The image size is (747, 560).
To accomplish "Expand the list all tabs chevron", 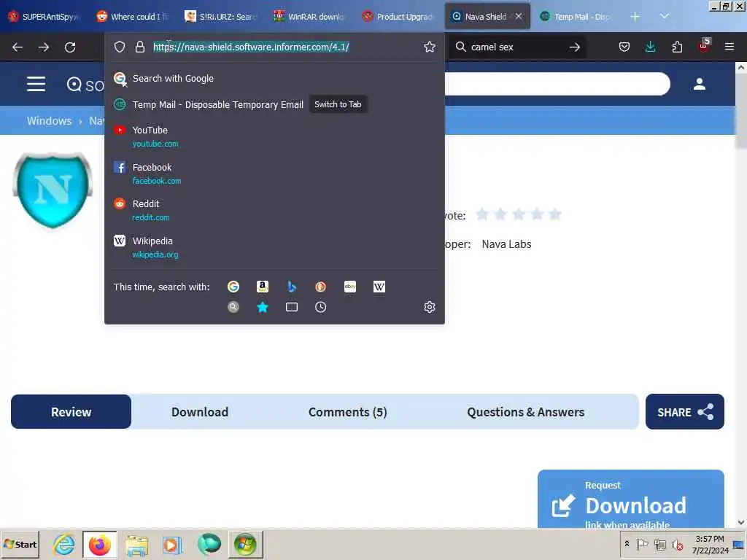I will point(665,17).
